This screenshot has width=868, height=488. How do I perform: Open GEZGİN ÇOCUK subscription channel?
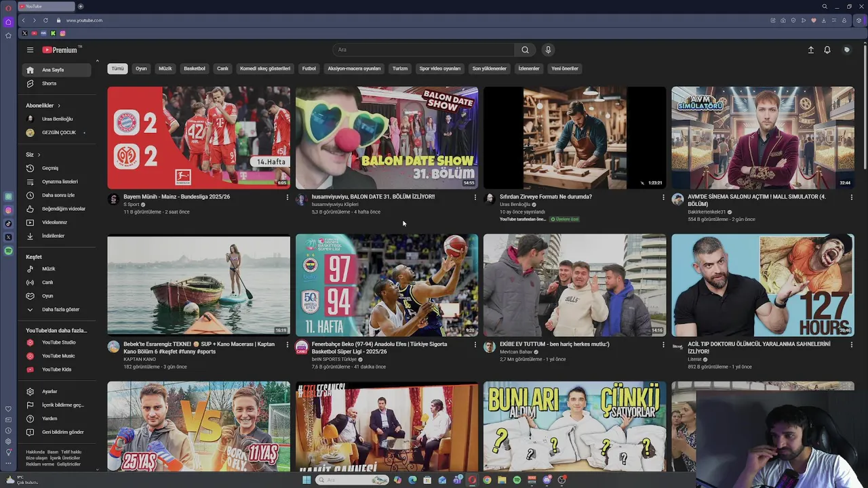57,132
